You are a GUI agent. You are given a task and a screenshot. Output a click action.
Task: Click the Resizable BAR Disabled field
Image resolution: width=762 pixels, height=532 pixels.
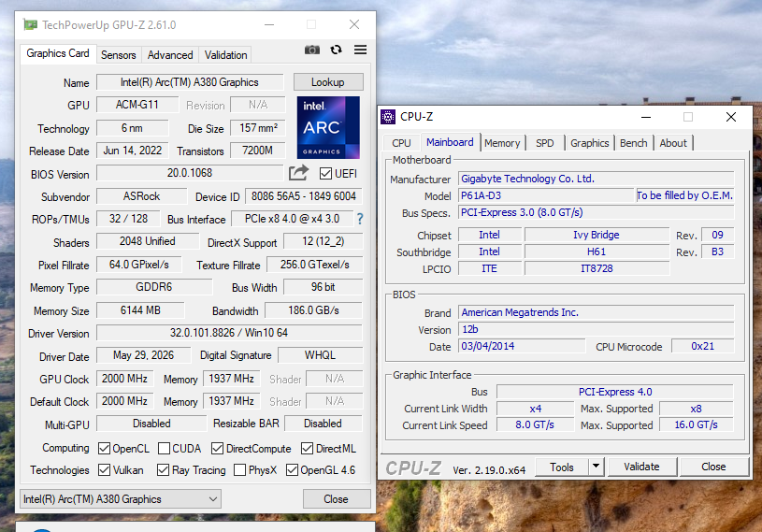(323, 424)
